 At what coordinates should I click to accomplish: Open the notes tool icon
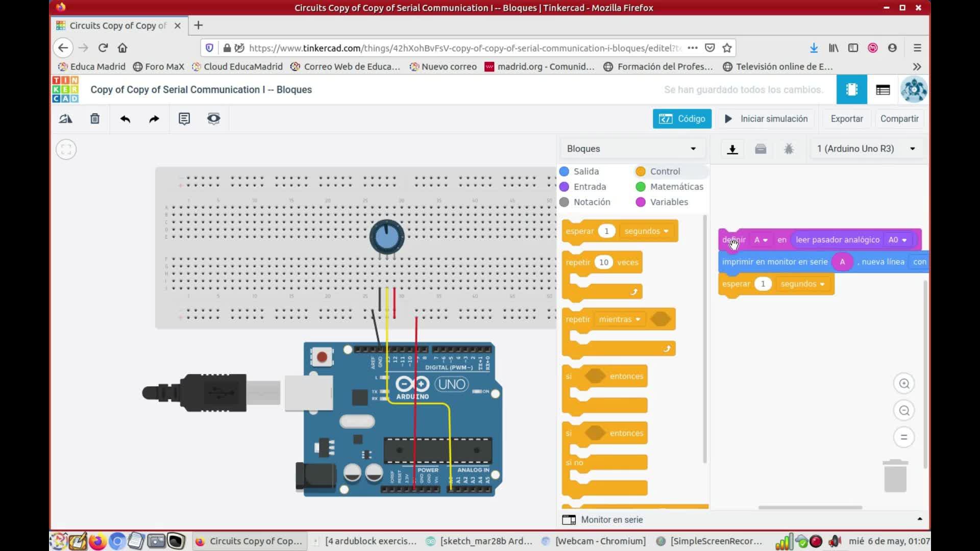click(184, 119)
